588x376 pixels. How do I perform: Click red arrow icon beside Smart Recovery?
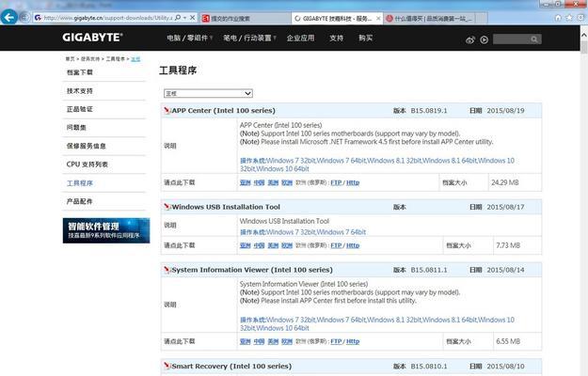[x=167, y=366]
